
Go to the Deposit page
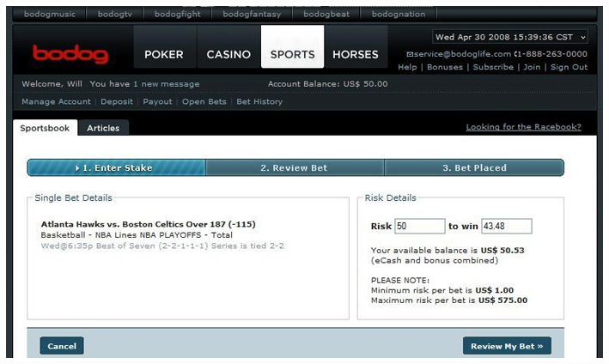[116, 102]
